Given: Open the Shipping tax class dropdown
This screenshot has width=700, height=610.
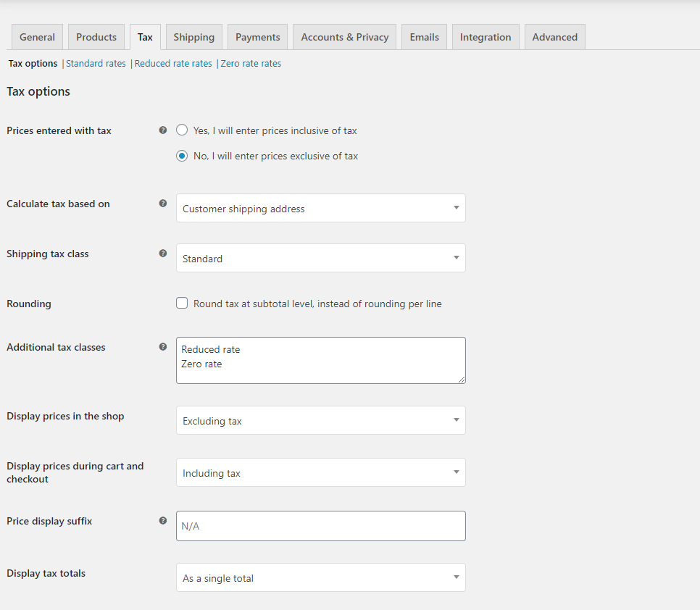Looking at the screenshot, I should pos(320,258).
